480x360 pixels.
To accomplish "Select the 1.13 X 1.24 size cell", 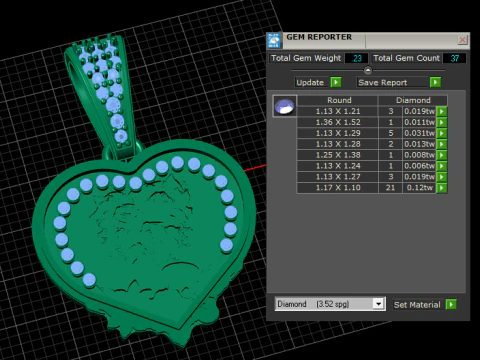I will (x=338, y=166).
